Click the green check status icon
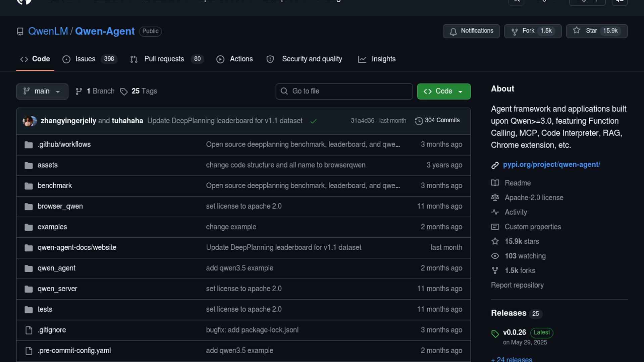This screenshot has width=644, height=362. 313,121
